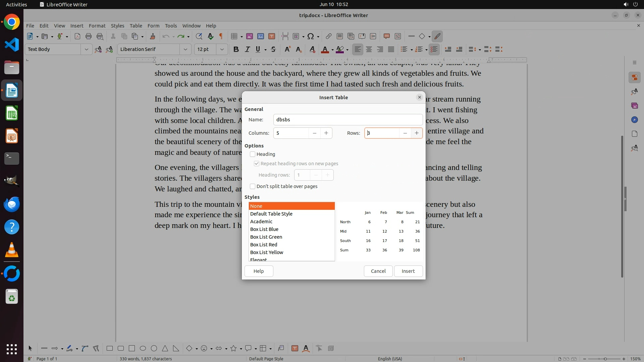Click Insert Special Character omega icon
The height and width of the screenshot is (362, 644).
click(x=310, y=36)
